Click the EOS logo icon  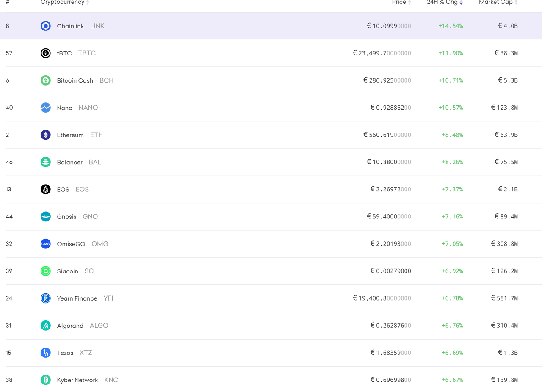pos(46,189)
